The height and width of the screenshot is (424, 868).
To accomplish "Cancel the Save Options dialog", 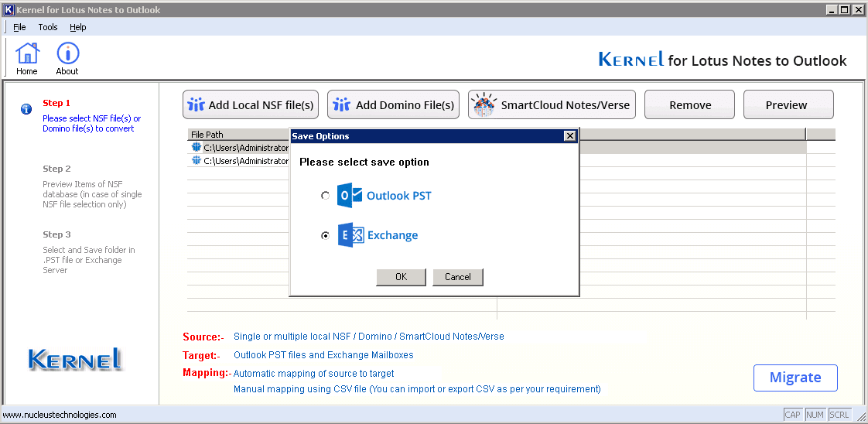I will [x=458, y=277].
